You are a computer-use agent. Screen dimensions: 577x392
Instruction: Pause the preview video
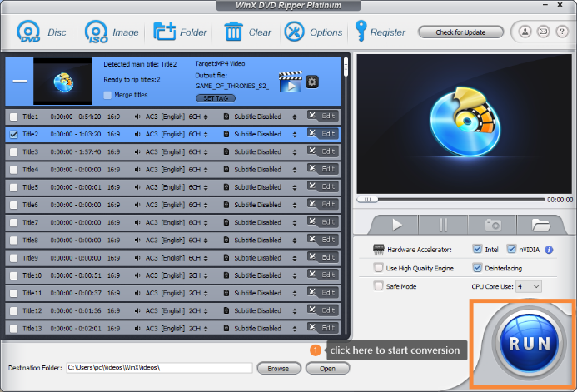[443, 225]
